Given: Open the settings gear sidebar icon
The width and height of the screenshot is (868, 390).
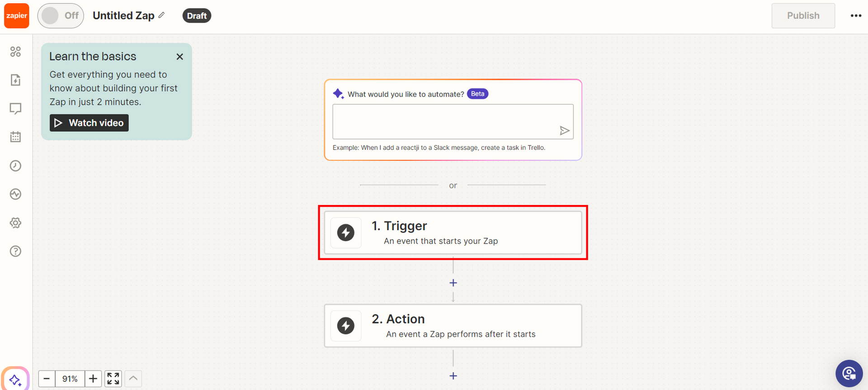Looking at the screenshot, I should (15, 223).
